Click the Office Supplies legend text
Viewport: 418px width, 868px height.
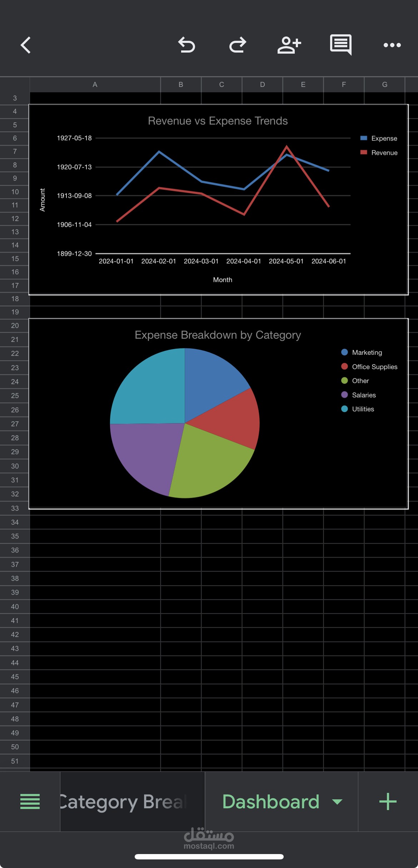point(375,367)
